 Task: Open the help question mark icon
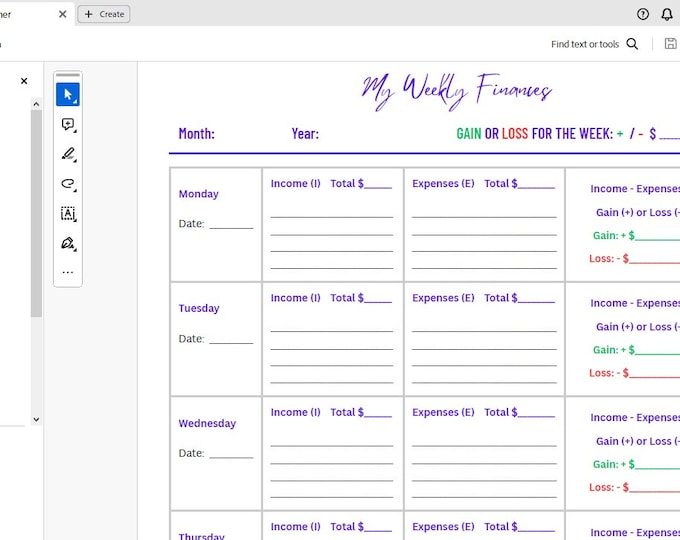[643, 14]
